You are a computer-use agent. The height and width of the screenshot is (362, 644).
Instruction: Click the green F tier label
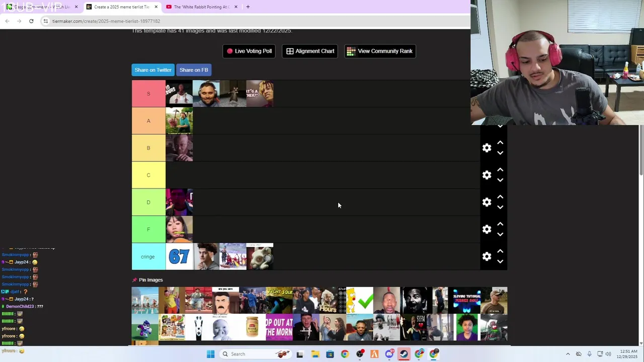coord(148,229)
